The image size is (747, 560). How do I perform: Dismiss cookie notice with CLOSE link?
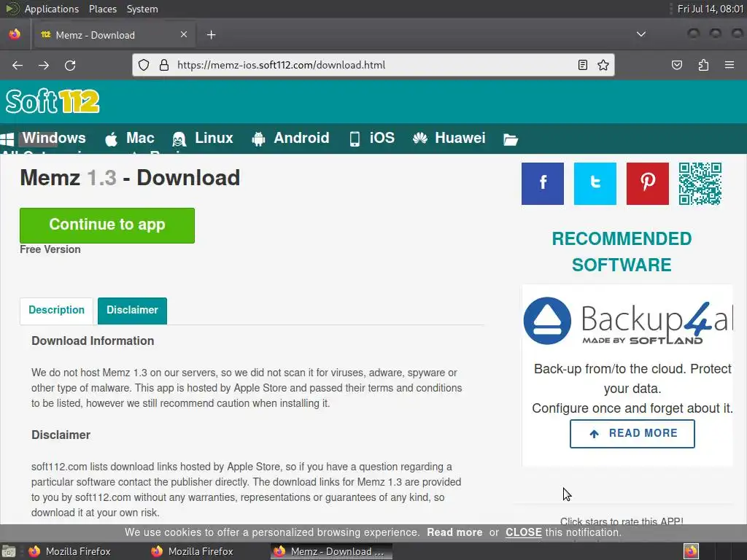coord(524,532)
